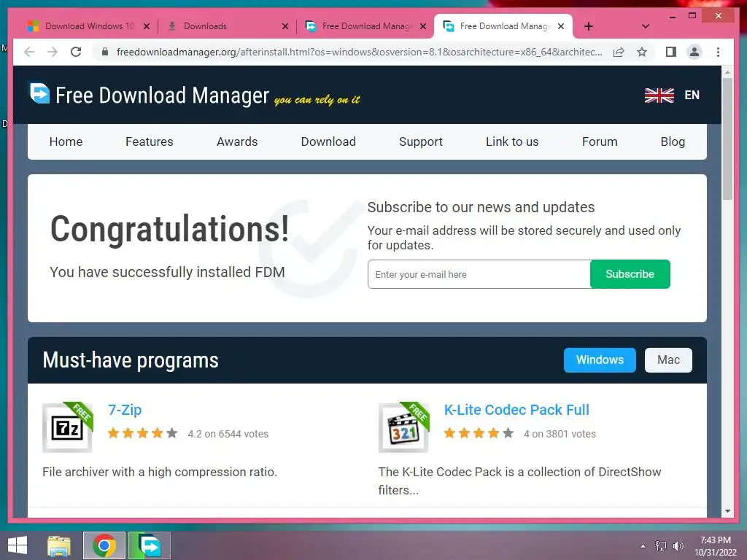Open the Chrome three-dot menu
Image resolution: width=747 pixels, height=560 pixels.
pyautogui.click(x=718, y=52)
